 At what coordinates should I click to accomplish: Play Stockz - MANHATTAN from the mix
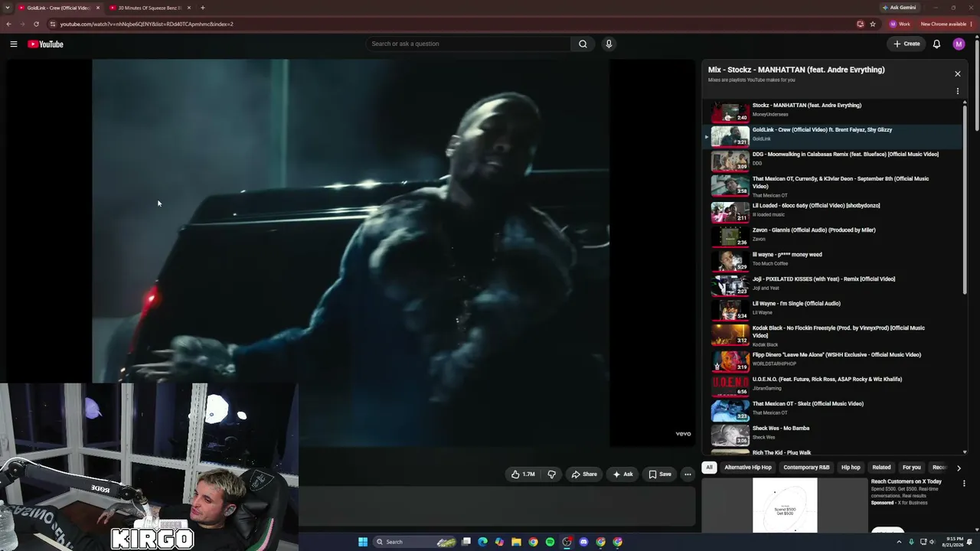831,112
